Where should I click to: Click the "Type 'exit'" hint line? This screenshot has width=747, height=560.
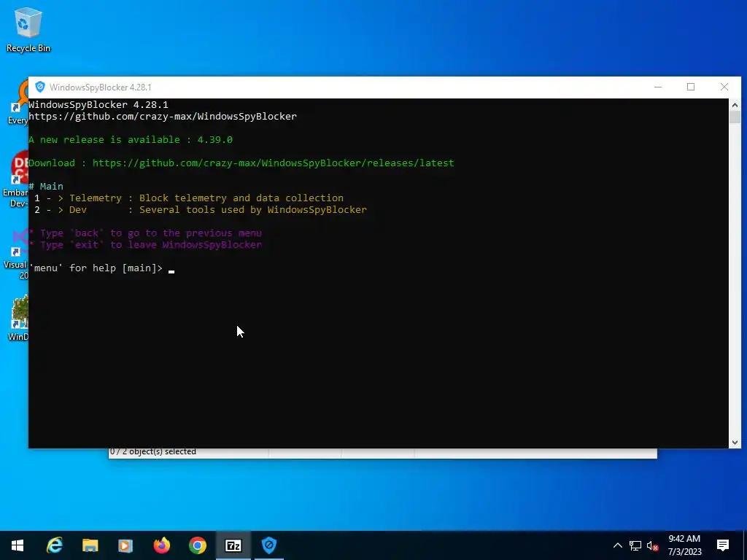point(145,245)
